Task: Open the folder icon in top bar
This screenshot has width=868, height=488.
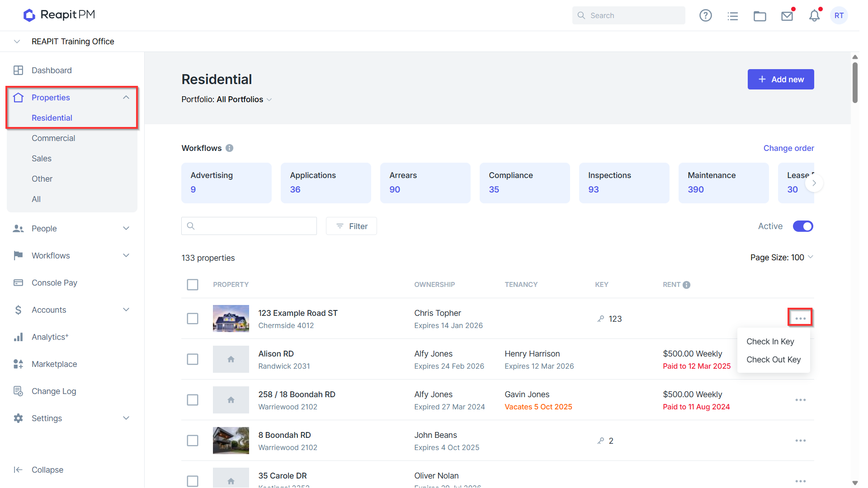Action: tap(759, 16)
